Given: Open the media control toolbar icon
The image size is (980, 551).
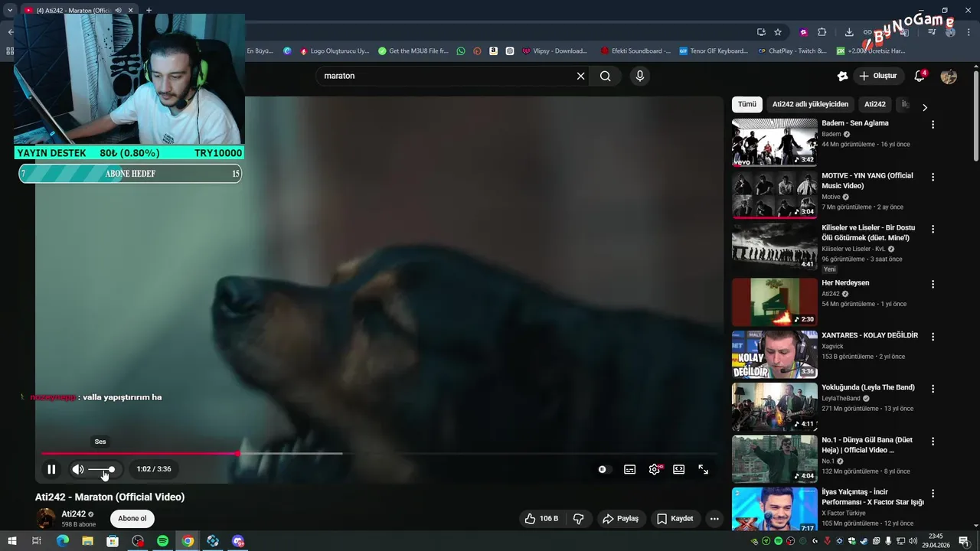Looking at the screenshot, I should coord(932,32).
